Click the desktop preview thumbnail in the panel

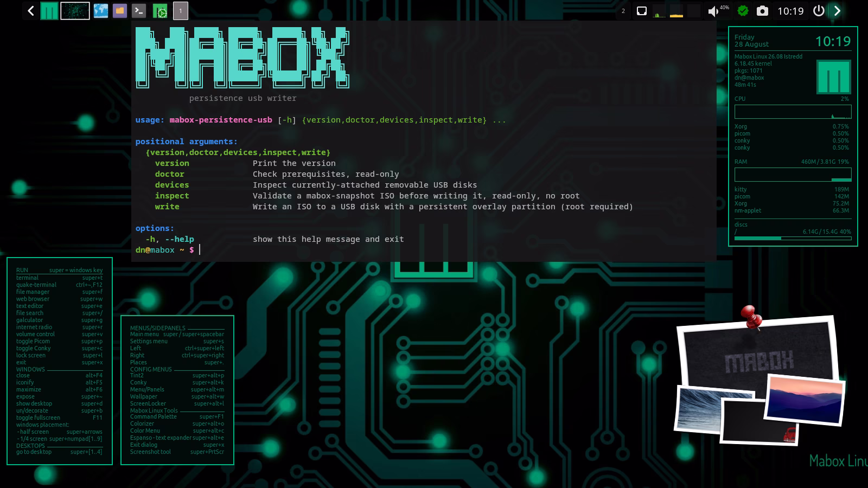coord(75,11)
